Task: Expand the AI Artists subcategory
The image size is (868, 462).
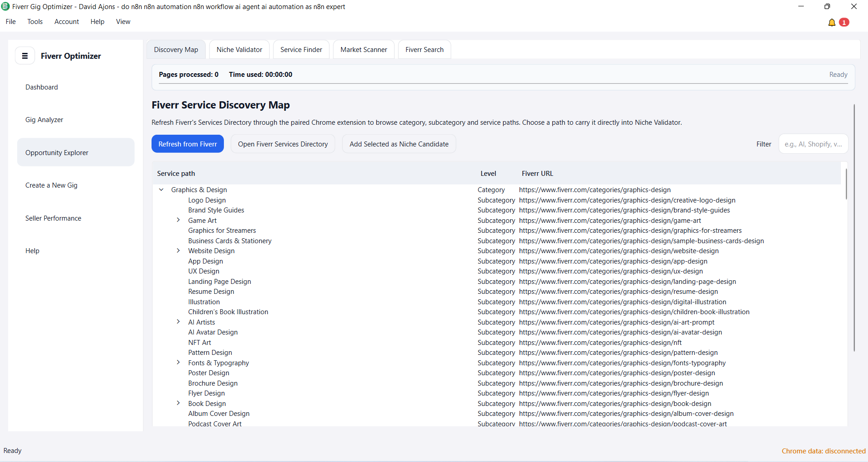Action: (x=178, y=322)
